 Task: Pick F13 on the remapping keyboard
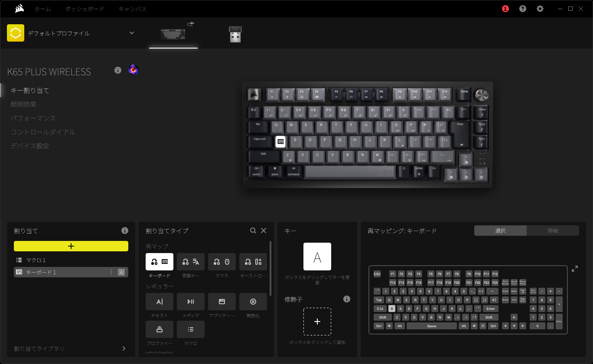[x=393, y=283]
